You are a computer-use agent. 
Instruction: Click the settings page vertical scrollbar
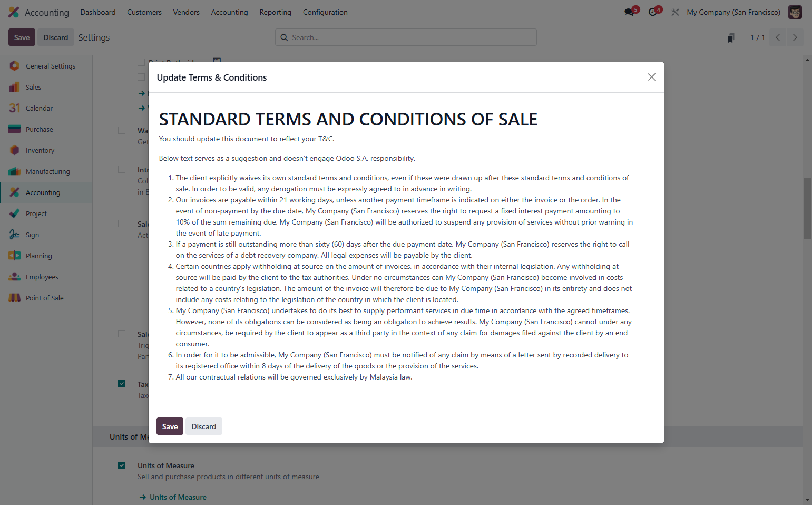(807, 279)
